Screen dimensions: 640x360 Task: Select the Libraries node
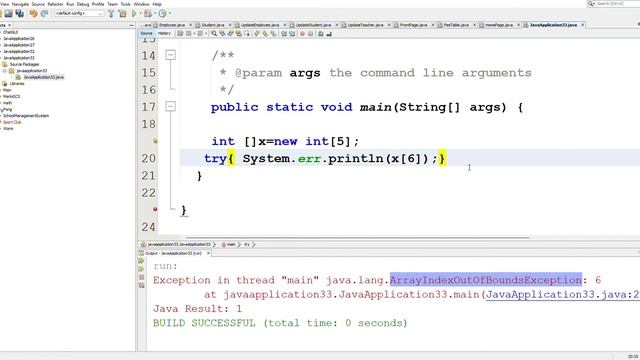tap(17, 84)
